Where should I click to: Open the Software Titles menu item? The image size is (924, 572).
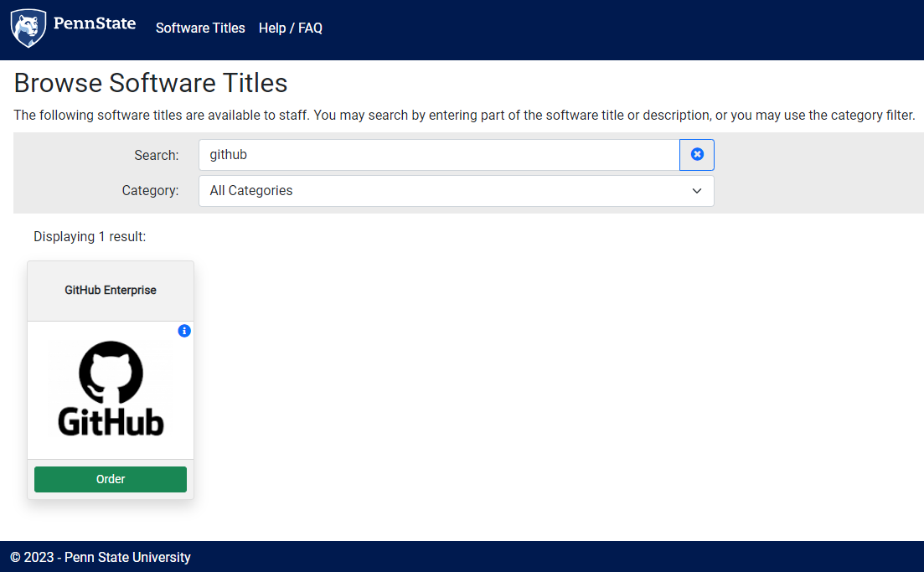click(200, 28)
